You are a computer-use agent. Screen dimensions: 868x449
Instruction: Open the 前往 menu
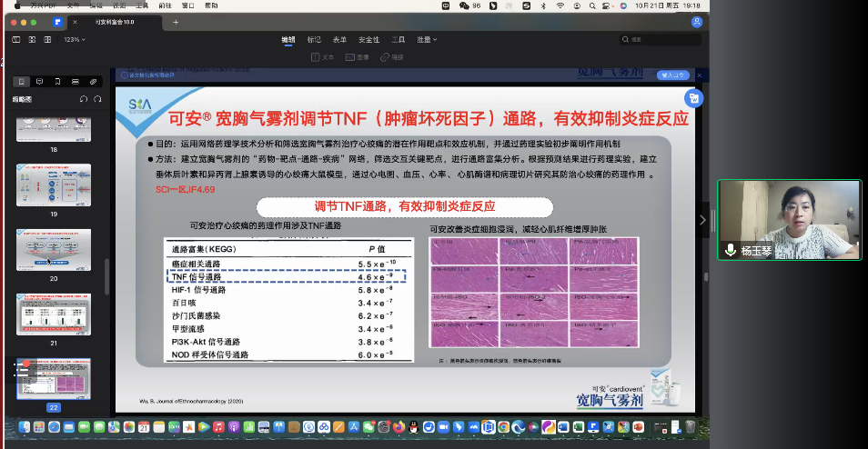[166, 5]
